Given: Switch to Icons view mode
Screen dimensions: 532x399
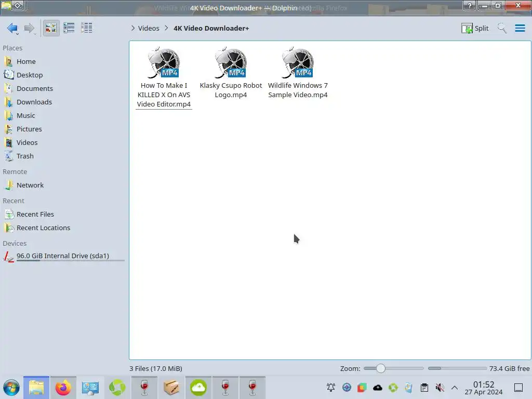Looking at the screenshot, I should (x=51, y=28).
